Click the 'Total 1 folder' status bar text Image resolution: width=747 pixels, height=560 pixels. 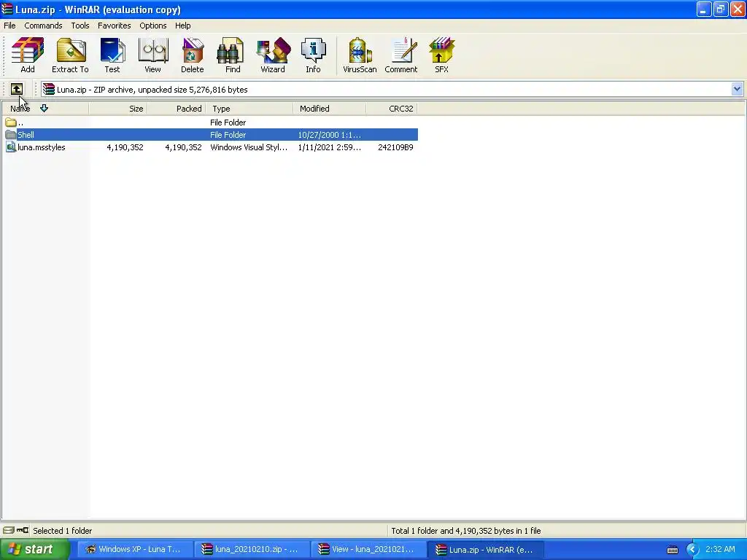tap(466, 531)
